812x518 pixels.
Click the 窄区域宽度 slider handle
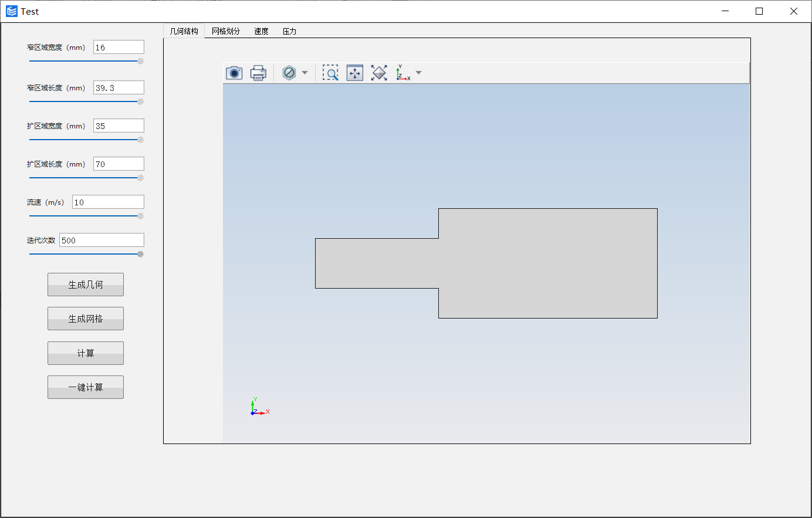pyautogui.click(x=140, y=61)
